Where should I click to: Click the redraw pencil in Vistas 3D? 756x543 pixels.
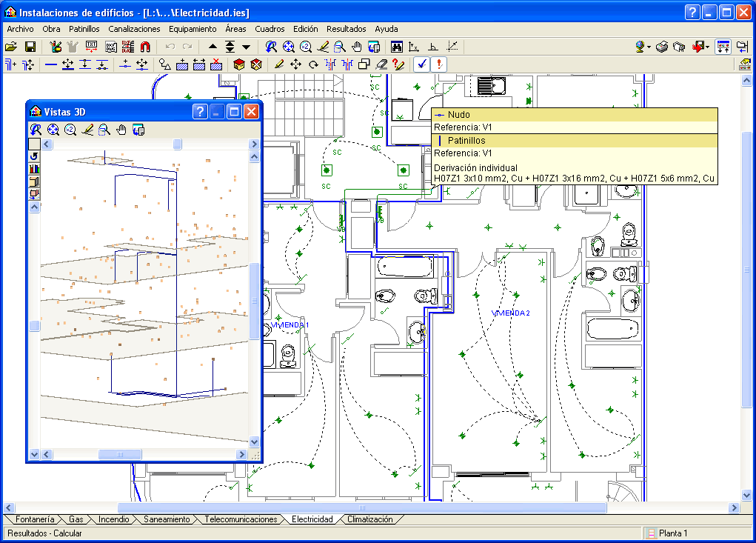point(87,129)
